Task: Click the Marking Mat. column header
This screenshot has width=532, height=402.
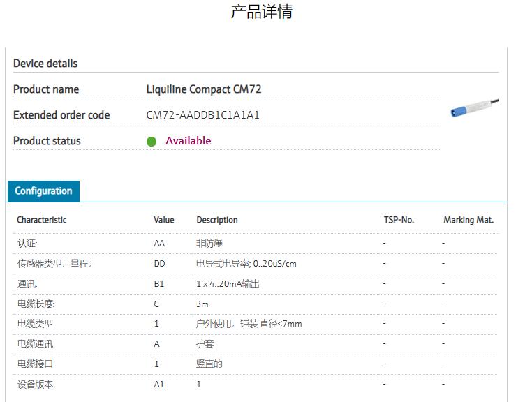Action: click(468, 220)
